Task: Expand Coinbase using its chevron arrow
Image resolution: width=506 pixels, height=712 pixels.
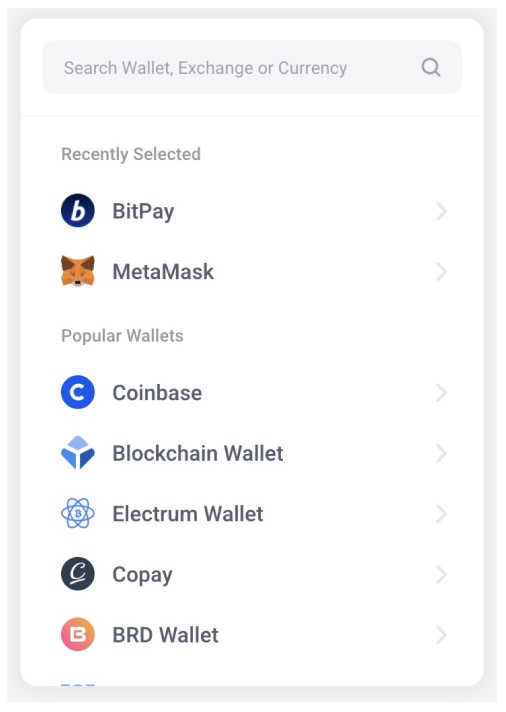Action: click(441, 393)
